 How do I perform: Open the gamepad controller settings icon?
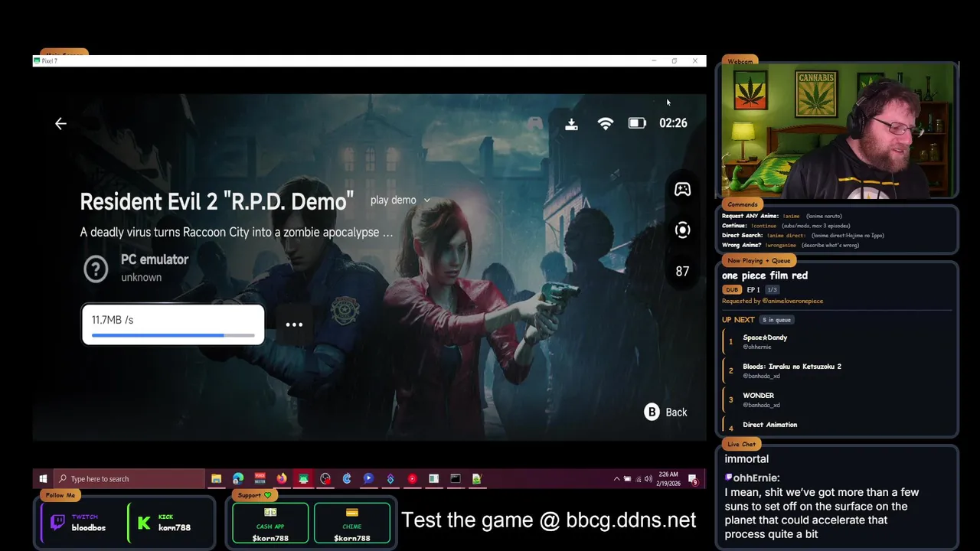click(x=682, y=189)
